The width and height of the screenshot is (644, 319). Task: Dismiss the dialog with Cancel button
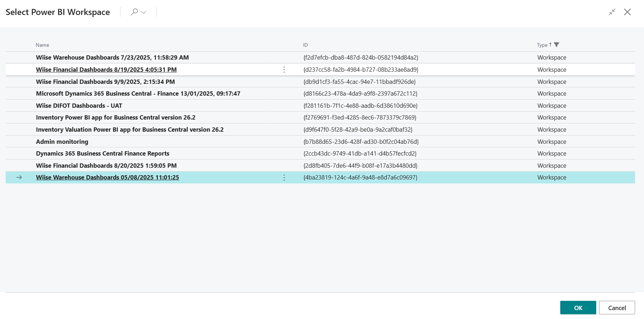617,308
